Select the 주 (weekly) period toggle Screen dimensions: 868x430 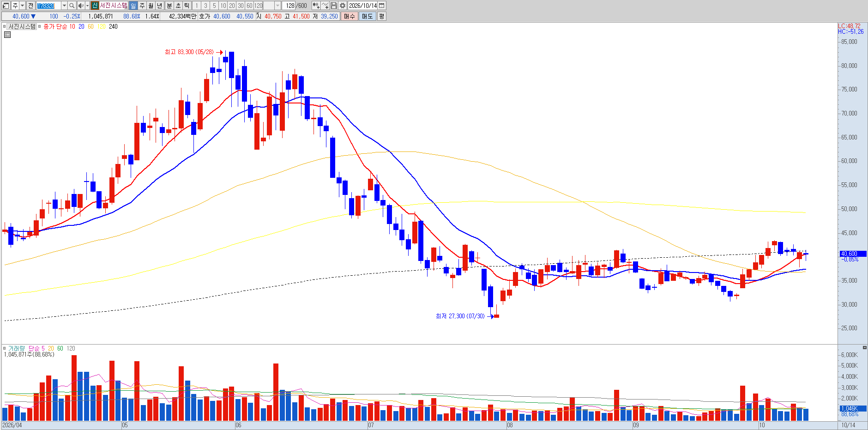pyautogui.click(x=142, y=6)
